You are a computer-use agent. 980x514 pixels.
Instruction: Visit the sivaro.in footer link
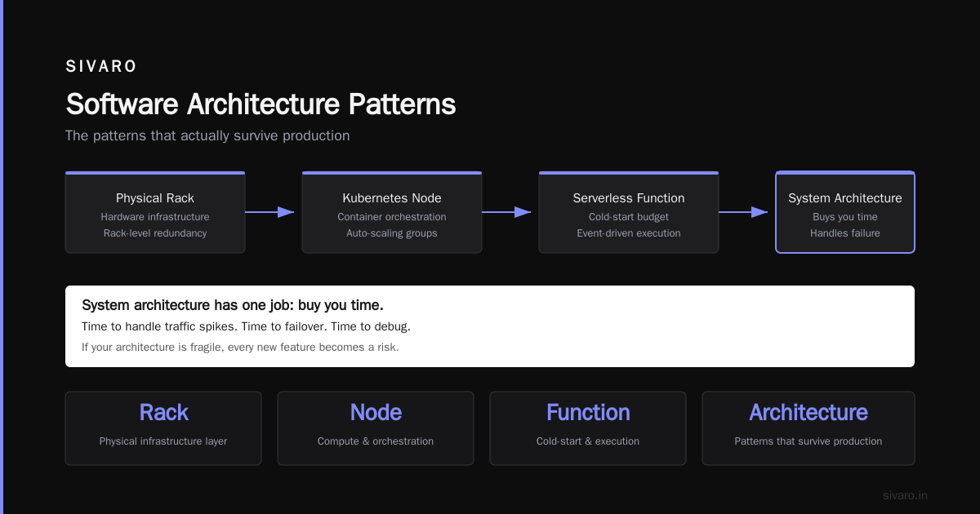click(x=905, y=495)
